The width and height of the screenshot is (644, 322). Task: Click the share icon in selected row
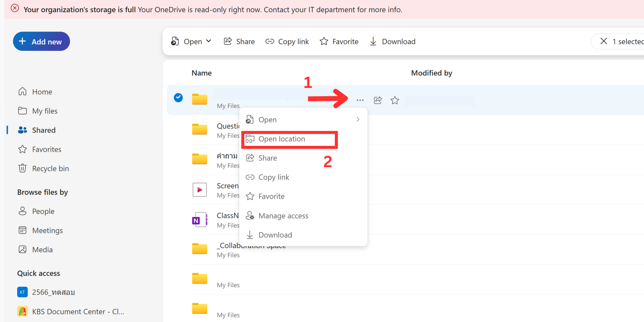pos(378,100)
